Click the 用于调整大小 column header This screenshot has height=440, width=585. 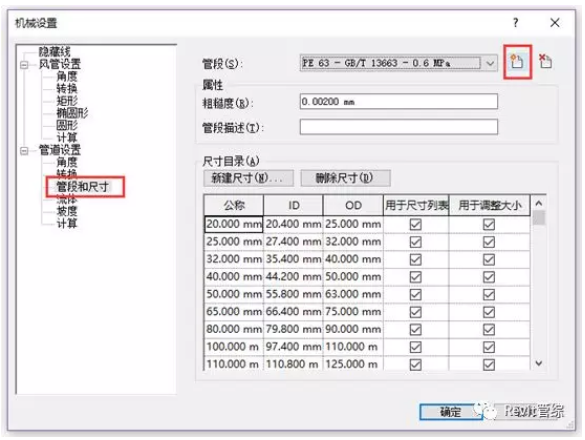point(489,205)
